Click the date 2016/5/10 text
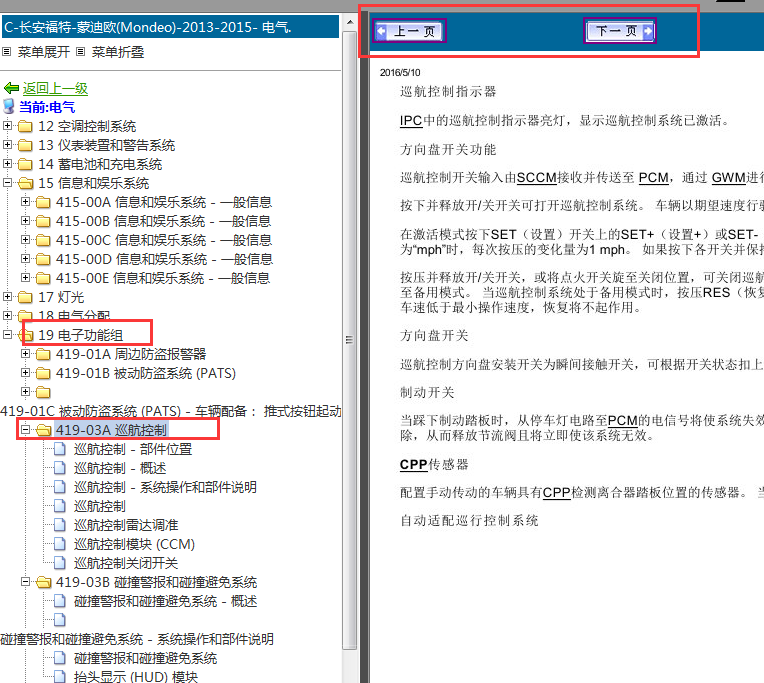 (x=400, y=73)
